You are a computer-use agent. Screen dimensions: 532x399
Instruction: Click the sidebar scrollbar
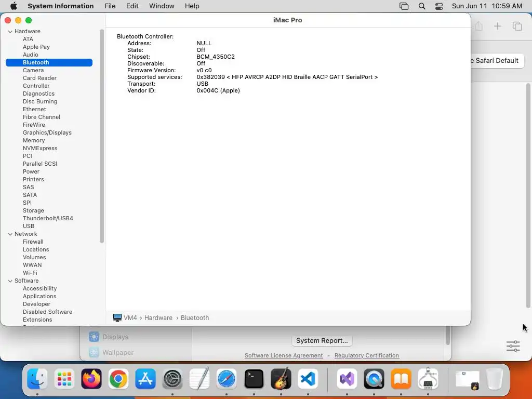tap(101, 136)
